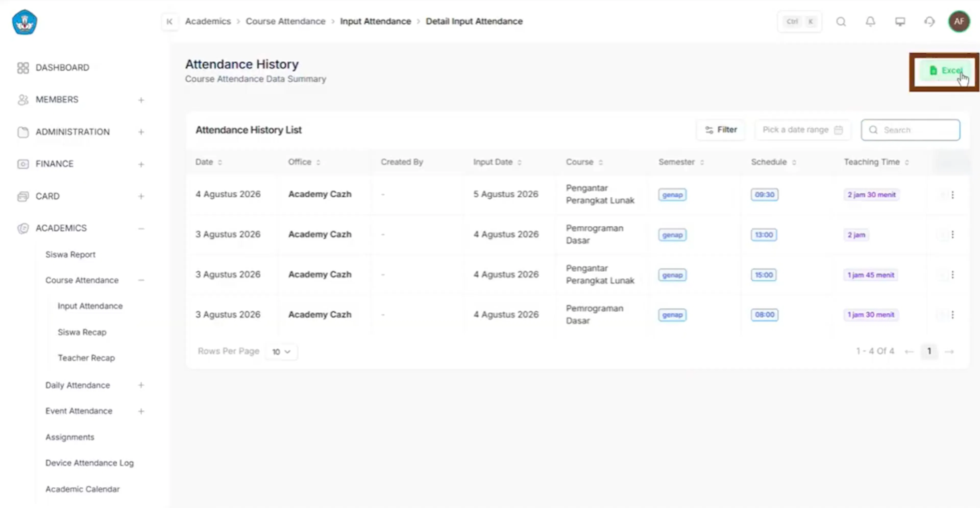This screenshot has height=508, width=980.
Task: Expand Administration with its plus icon
Action: pos(141,132)
